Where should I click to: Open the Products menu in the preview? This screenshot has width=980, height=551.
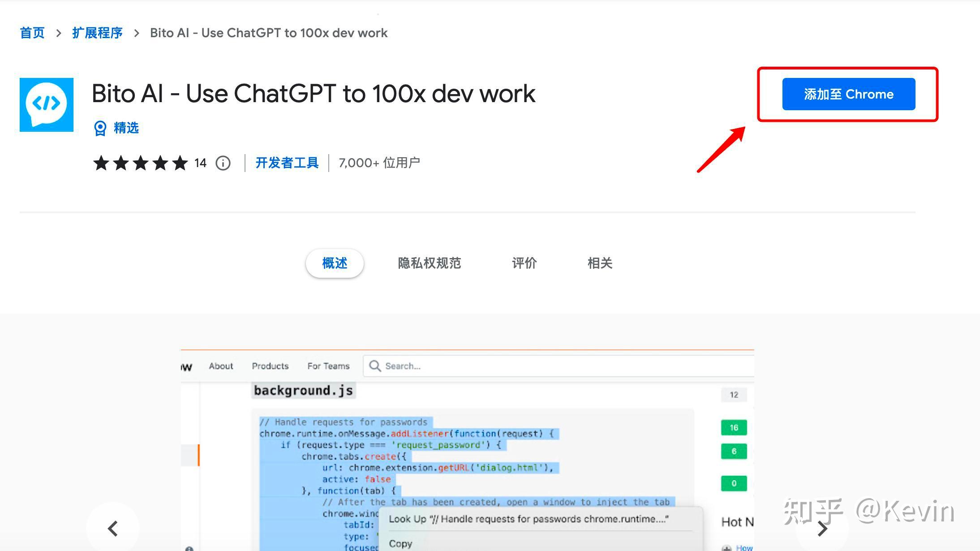270,366
